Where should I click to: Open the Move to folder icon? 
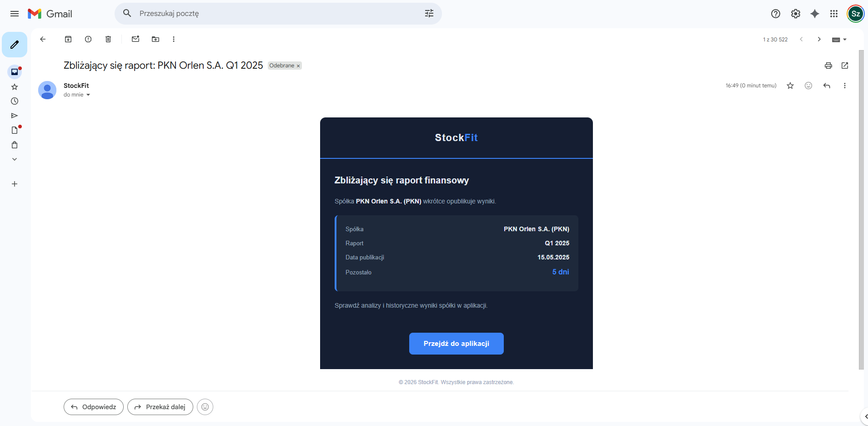pos(156,39)
